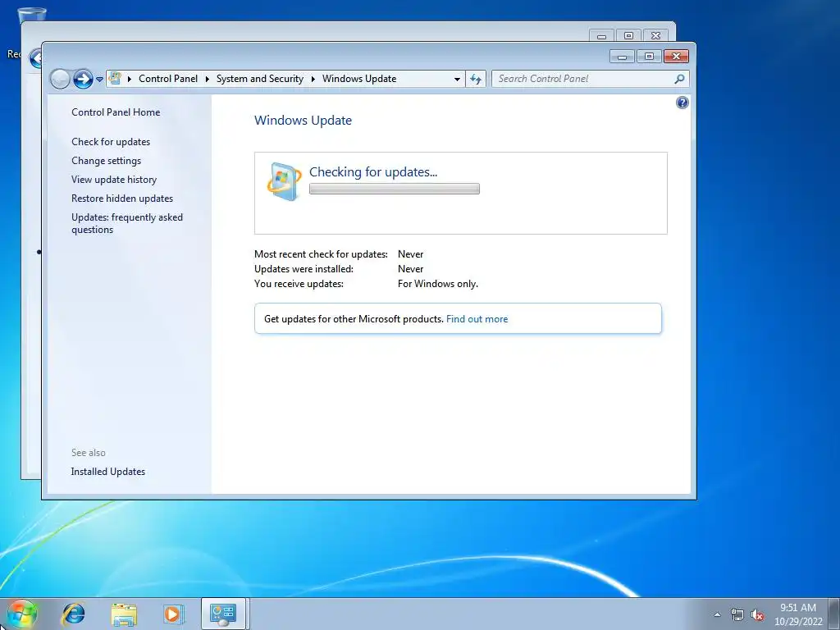Close the Windows Update window

click(676, 57)
